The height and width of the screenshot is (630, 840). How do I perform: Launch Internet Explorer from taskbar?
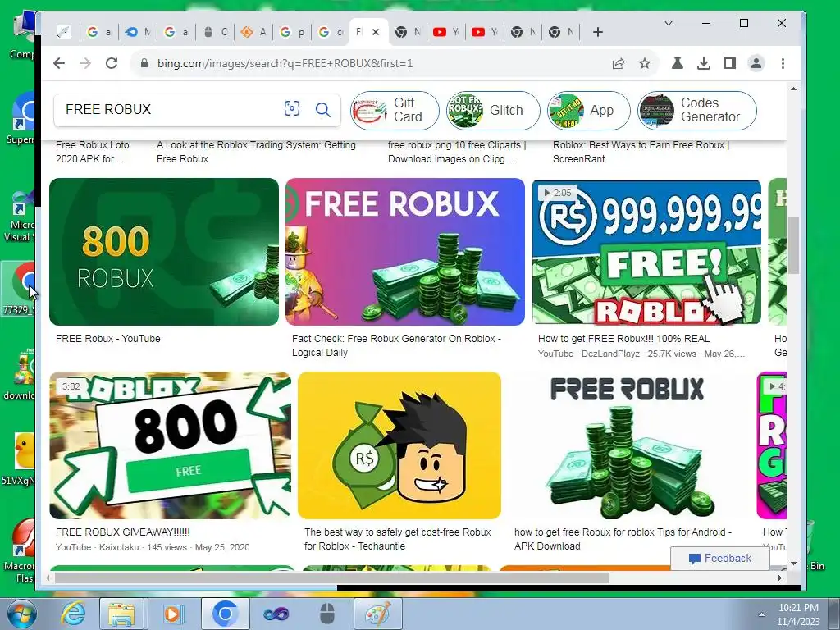point(73,614)
